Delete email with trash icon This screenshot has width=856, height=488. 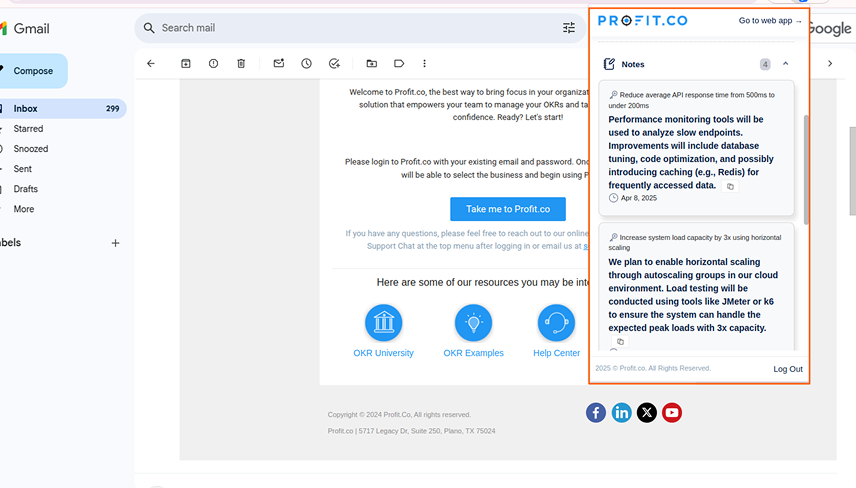(x=241, y=63)
